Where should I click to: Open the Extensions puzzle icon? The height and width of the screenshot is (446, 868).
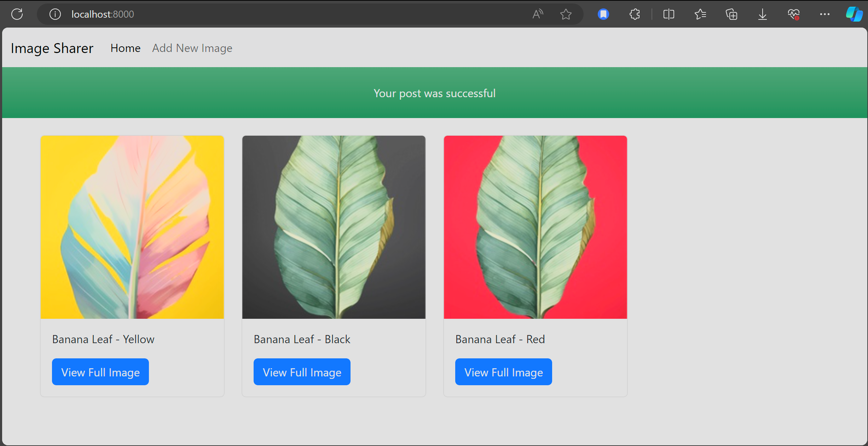(635, 14)
